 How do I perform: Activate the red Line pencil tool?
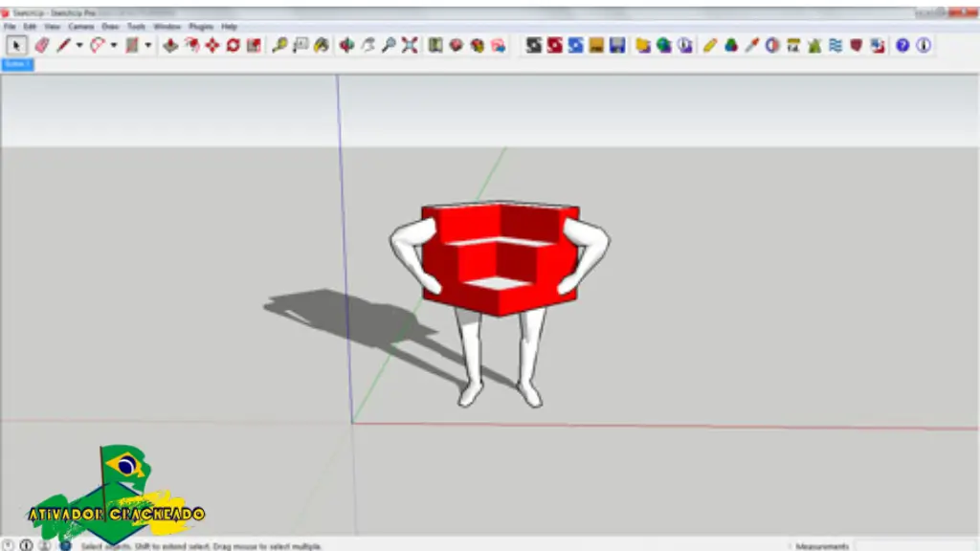coord(63,45)
